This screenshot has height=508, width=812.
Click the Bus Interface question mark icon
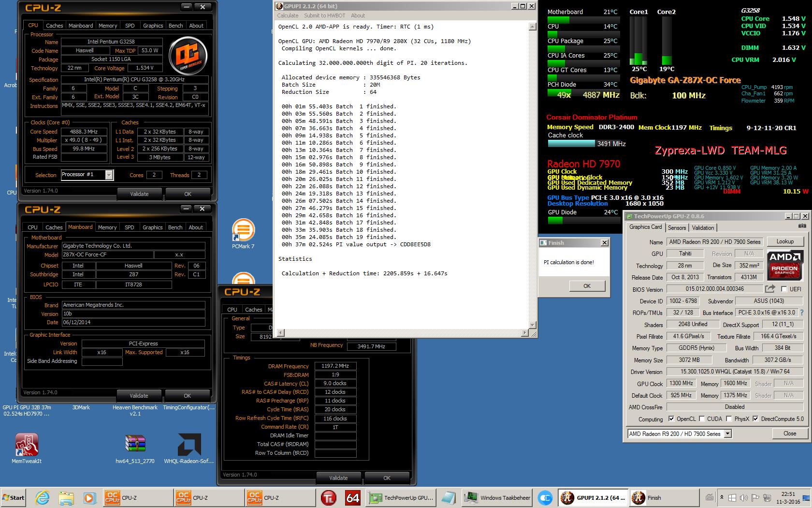(x=802, y=313)
